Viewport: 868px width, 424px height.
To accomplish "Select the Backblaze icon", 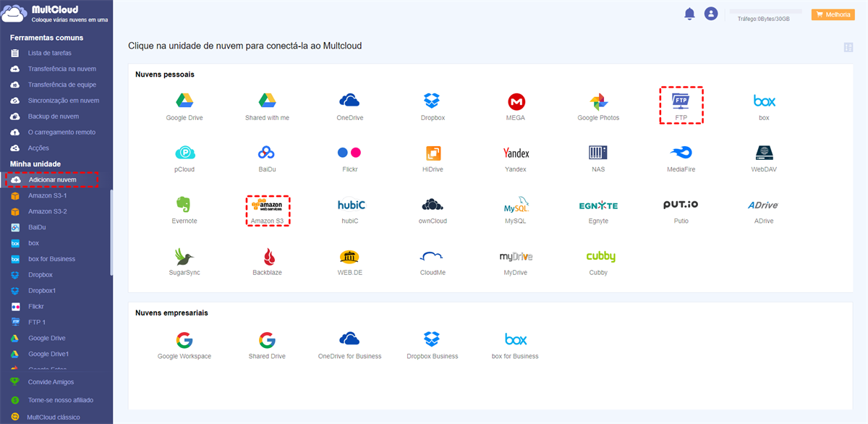I will tap(268, 256).
